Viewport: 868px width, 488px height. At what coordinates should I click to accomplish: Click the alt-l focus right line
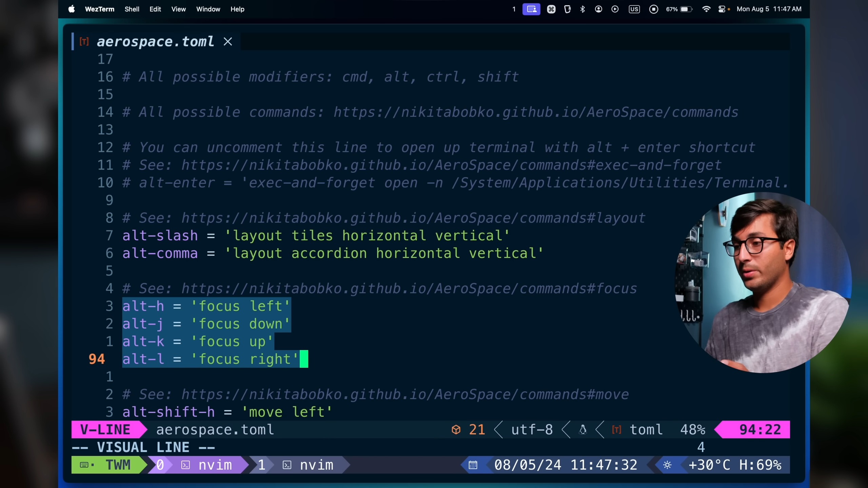[x=210, y=359]
